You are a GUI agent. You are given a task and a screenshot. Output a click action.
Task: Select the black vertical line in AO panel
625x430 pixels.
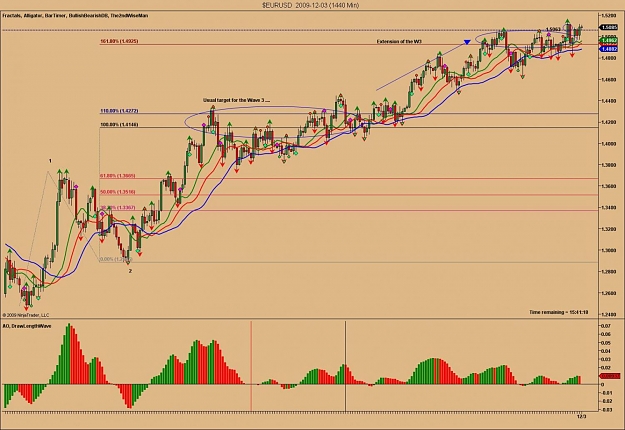(345, 366)
